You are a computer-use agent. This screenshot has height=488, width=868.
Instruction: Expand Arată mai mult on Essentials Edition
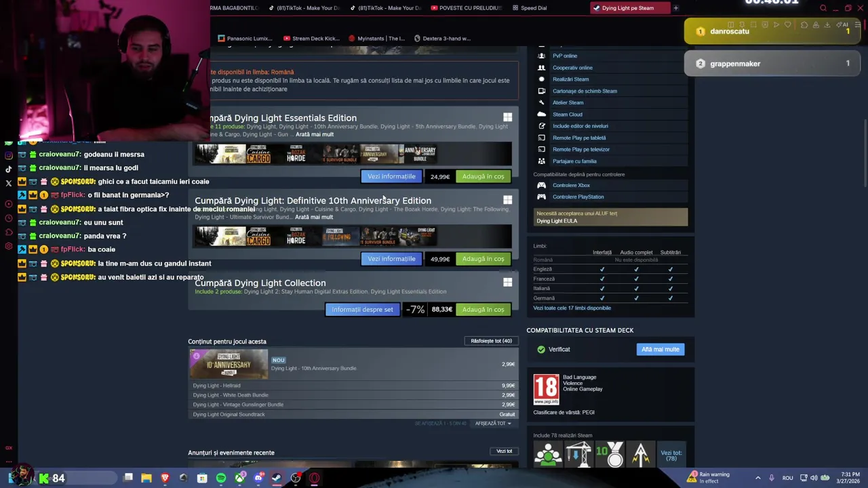coord(315,134)
